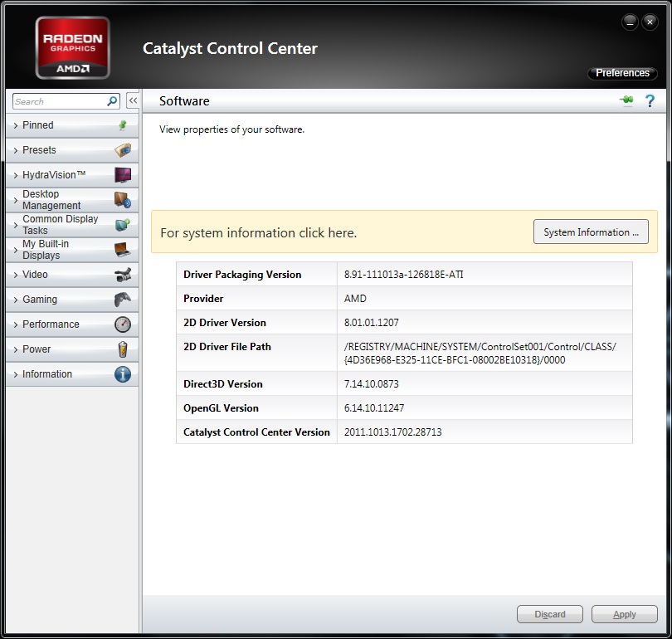Open the Desktop Management label
This screenshot has width=672, height=639.
coord(51,200)
